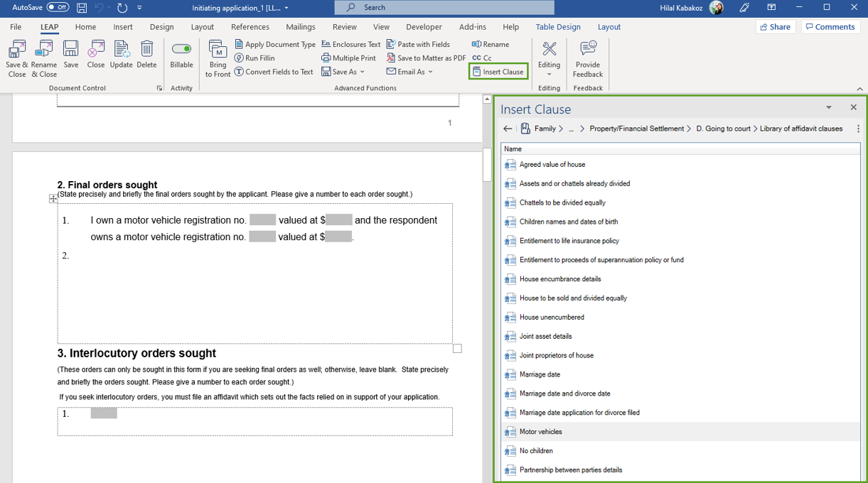The width and height of the screenshot is (868, 483).
Task: Go back using Insert Clause back arrow
Action: click(x=508, y=129)
